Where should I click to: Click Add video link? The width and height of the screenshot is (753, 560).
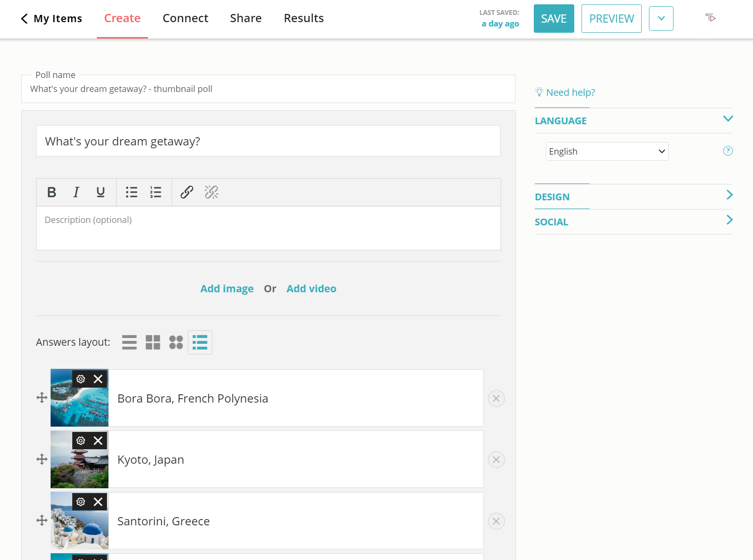311,288
